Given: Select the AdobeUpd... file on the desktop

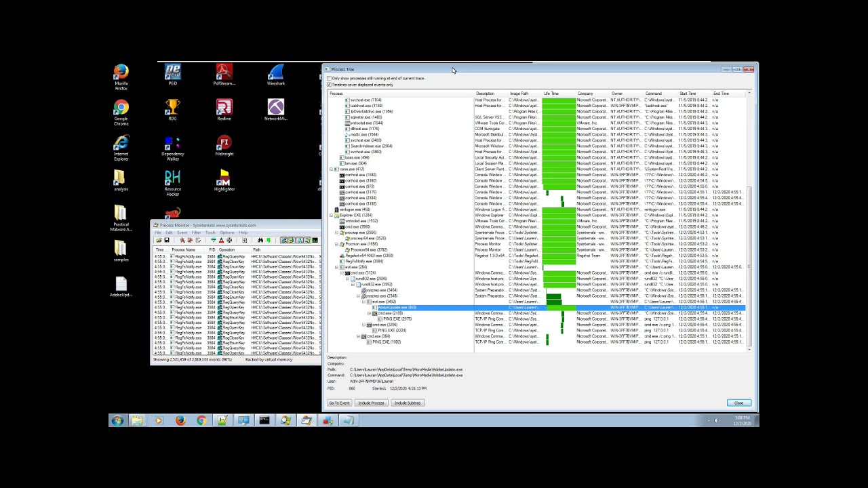Looking at the screenshot, I should point(121,287).
